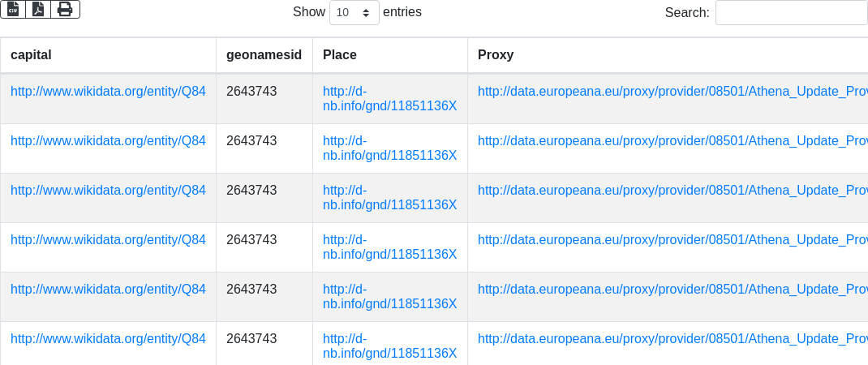Visit the fifth row's wikidata capital link
The height and width of the screenshot is (365, 868).
[x=108, y=289]
